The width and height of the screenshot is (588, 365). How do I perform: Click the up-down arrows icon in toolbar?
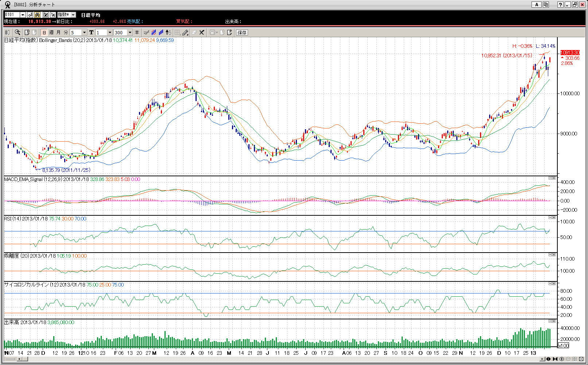coord(168,32)
